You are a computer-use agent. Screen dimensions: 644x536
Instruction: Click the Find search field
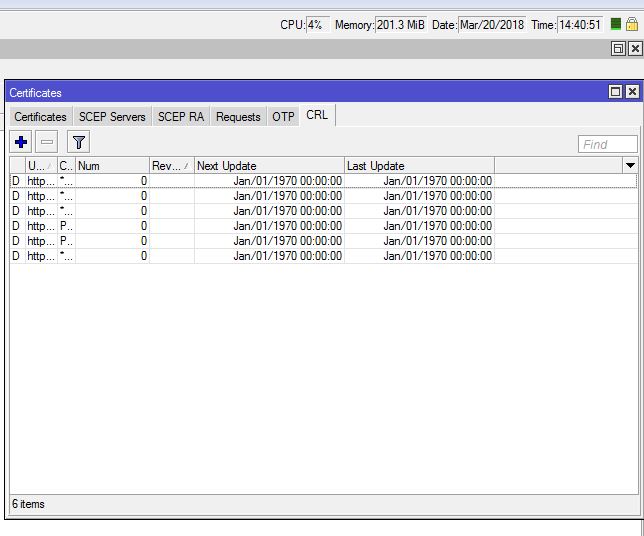tap(607, 144)
